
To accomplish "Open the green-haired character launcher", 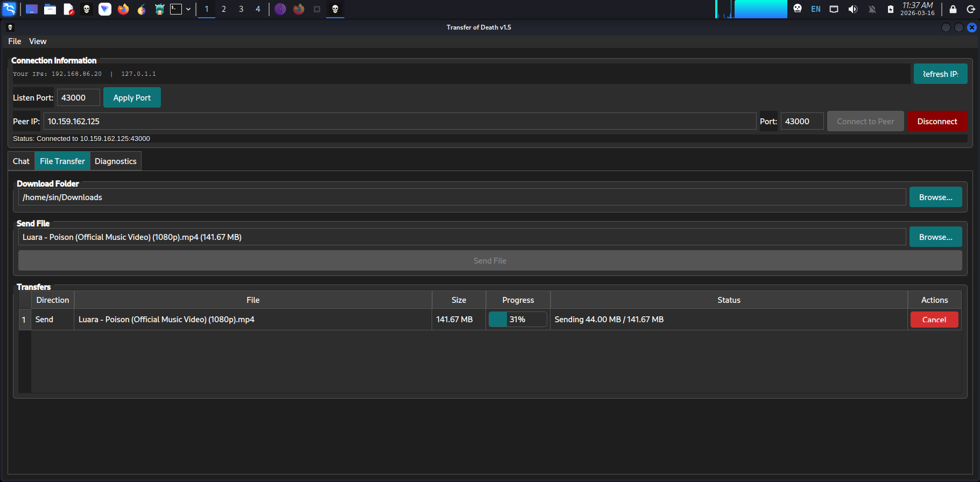I will pyautogui.click(x=159, y=9).
